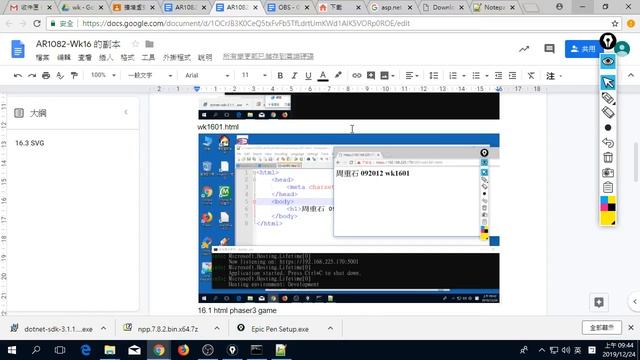Toggle bold formatting
This screenshot has height=360, width=640.
(280, 76)
